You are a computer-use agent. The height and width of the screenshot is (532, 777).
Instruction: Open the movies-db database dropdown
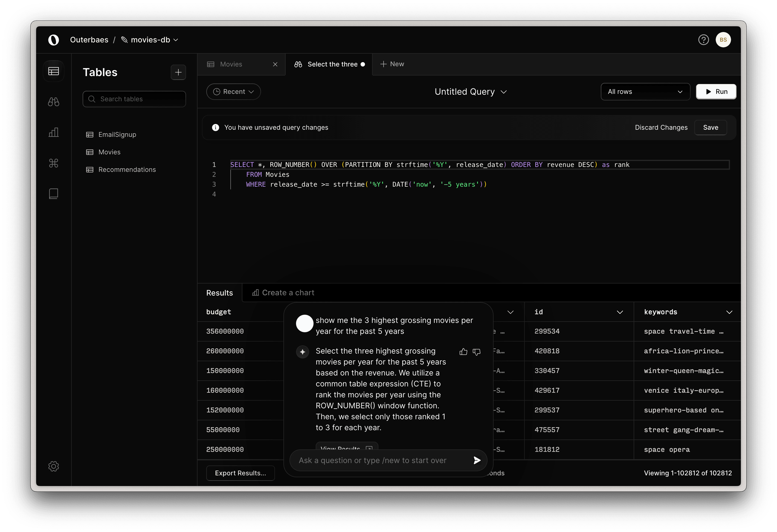pyautogui.click(x=149, y=40)
